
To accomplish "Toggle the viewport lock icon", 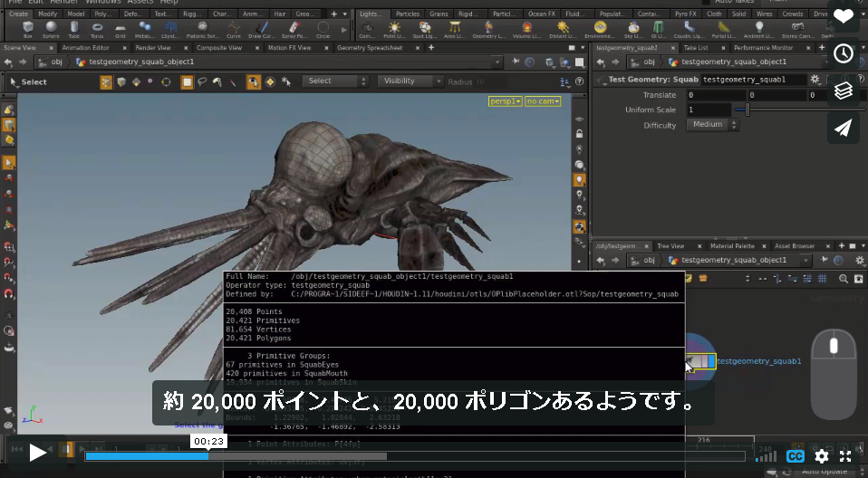I will 579,134.
